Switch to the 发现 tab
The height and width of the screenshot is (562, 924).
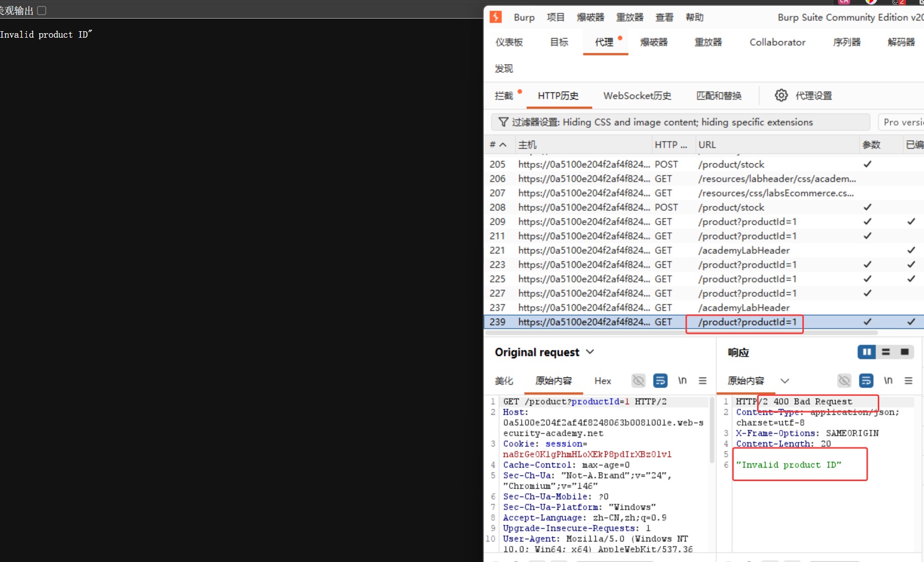(504, 68)
